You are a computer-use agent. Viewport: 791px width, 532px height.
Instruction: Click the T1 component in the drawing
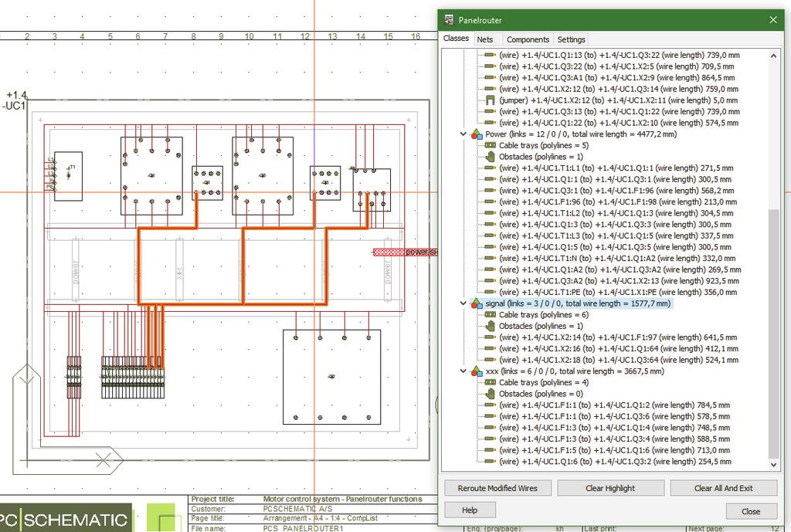point(68,176)
